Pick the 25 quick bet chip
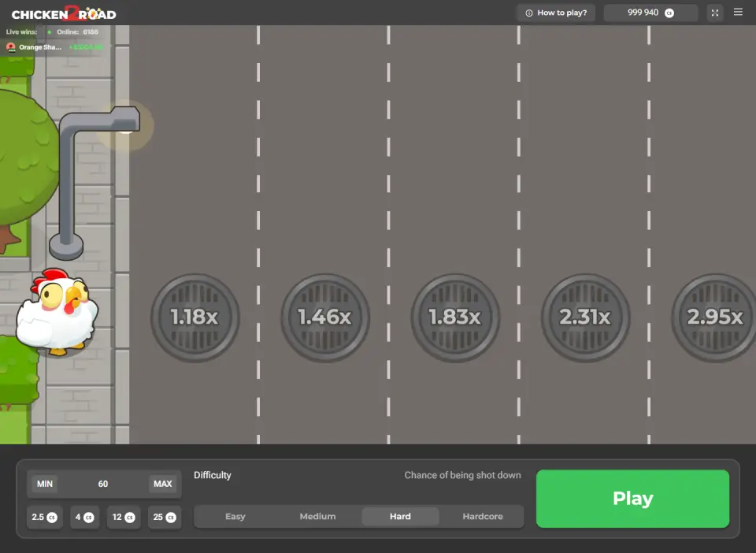This screenshot has width=756, height=553. [x=165, y=518]
